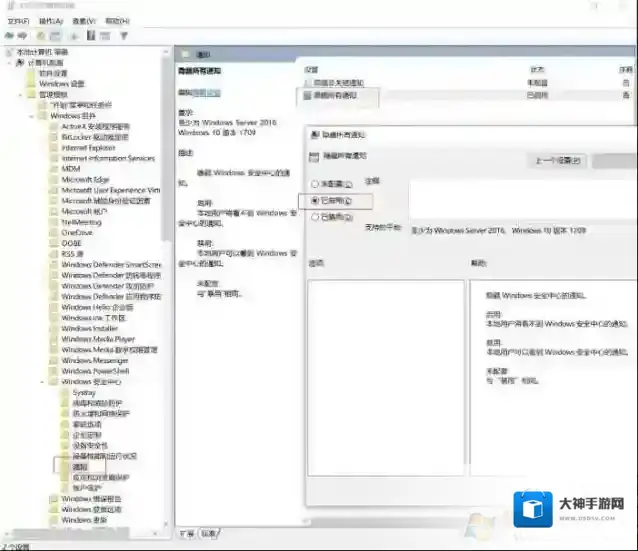The image size is (638, 551).
Task: Click the tree pane horizontal scrollbar
Action: point(71,533)
